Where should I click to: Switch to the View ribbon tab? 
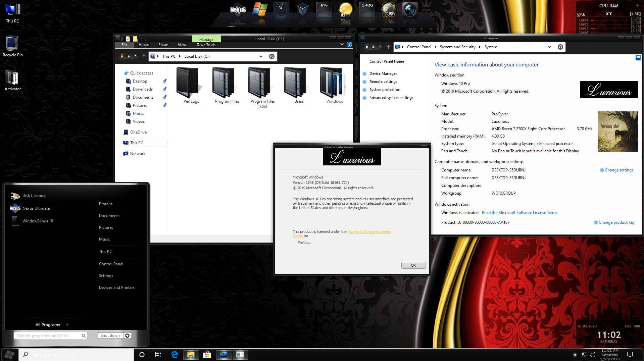point(182,45)
